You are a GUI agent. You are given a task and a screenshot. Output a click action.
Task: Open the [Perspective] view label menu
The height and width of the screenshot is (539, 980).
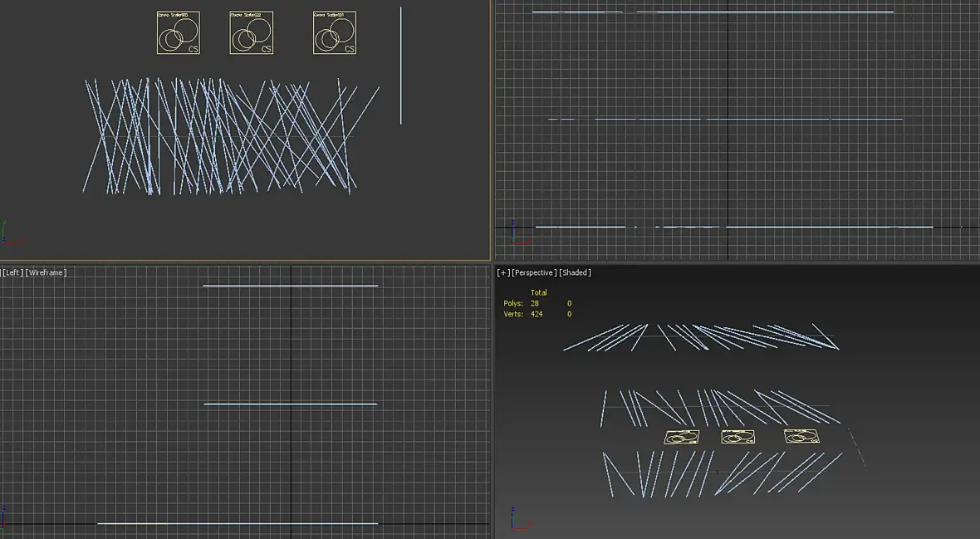pos(534,272)
